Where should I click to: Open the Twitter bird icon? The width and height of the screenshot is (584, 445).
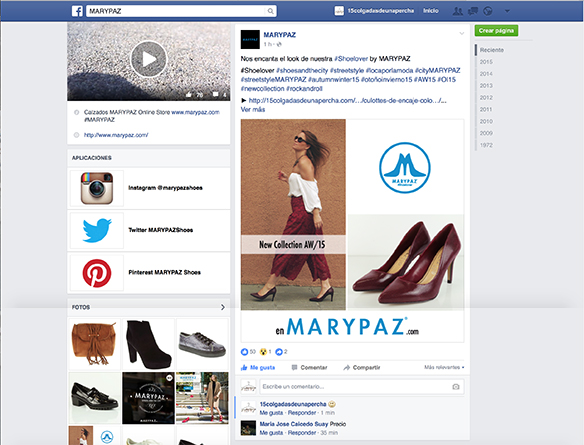tap(97, 230)
